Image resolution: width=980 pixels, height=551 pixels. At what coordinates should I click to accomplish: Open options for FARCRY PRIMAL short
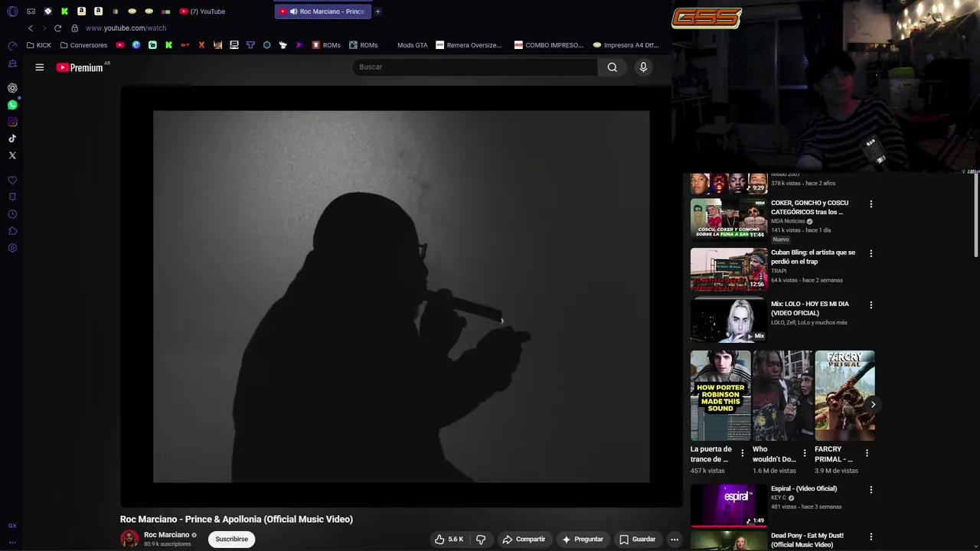[867, 453]
